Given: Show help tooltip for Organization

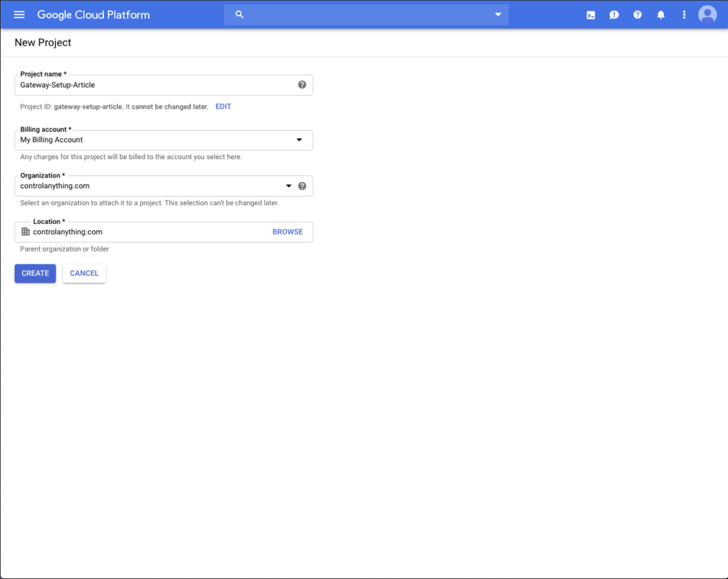Looking at the screenshot, I should (301, 186).
